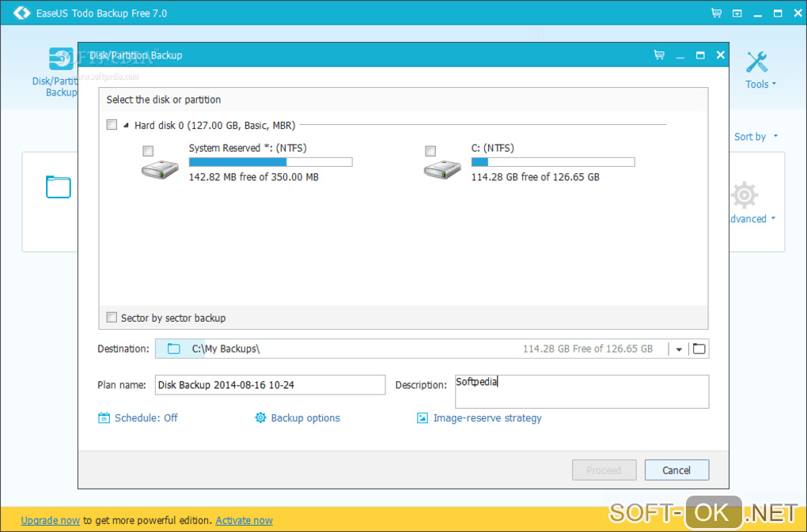
Task: Click the System Reserved usage bar
Action: pos(271,162)
